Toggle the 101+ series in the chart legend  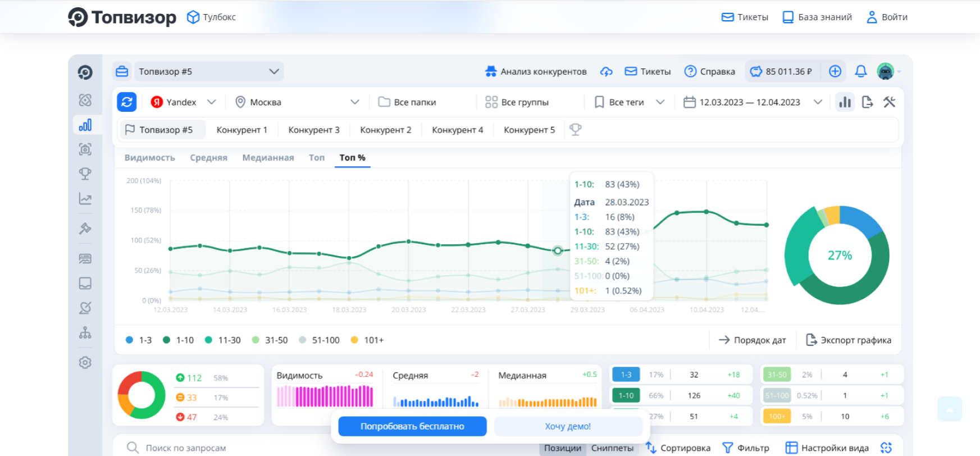(x=367, y=340)
